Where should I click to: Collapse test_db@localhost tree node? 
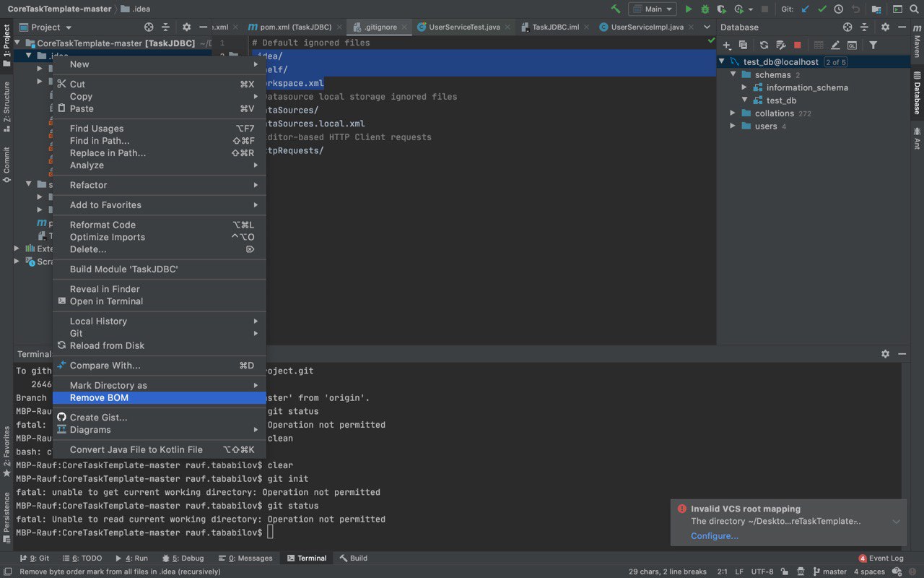(722, 61)
